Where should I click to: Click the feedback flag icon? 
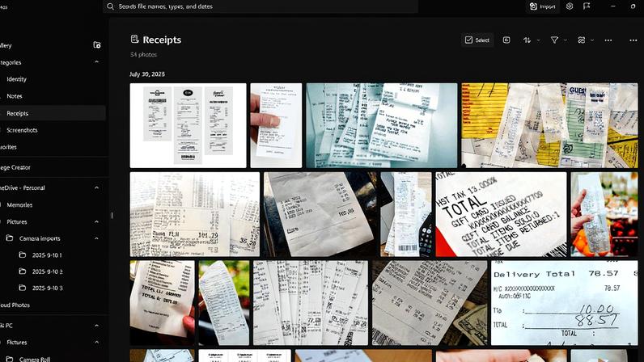tap(587, 6)
